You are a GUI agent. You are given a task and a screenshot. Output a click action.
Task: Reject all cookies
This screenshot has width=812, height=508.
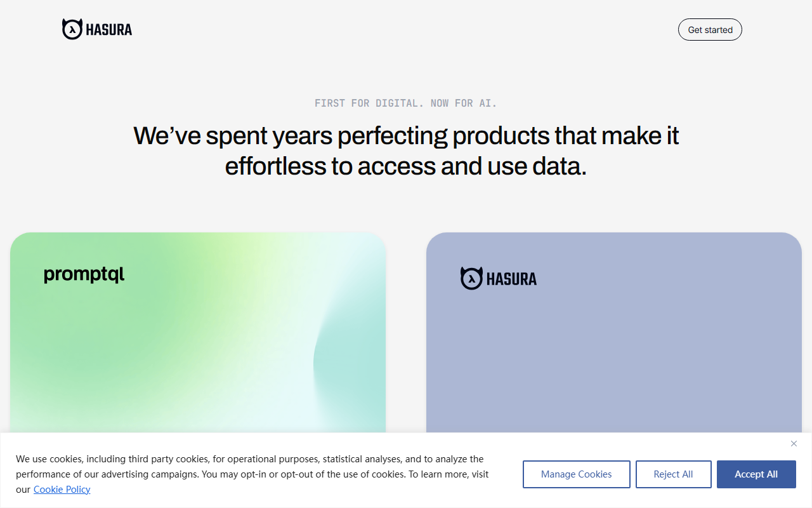pos(673,474)
